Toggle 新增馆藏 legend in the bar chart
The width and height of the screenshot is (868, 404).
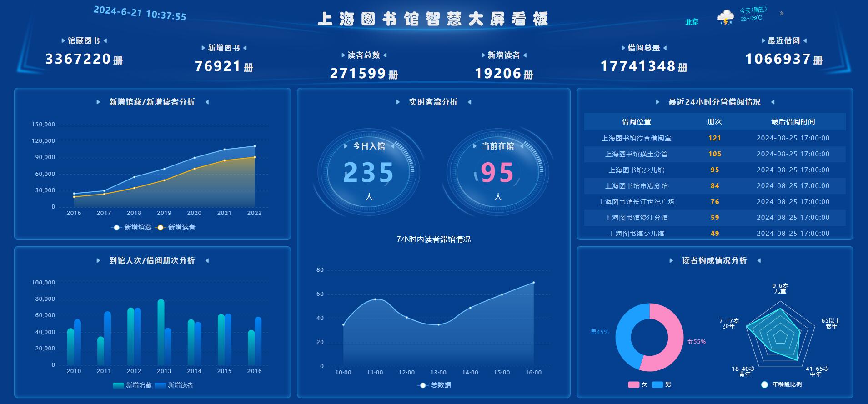[x=132, y=385]
